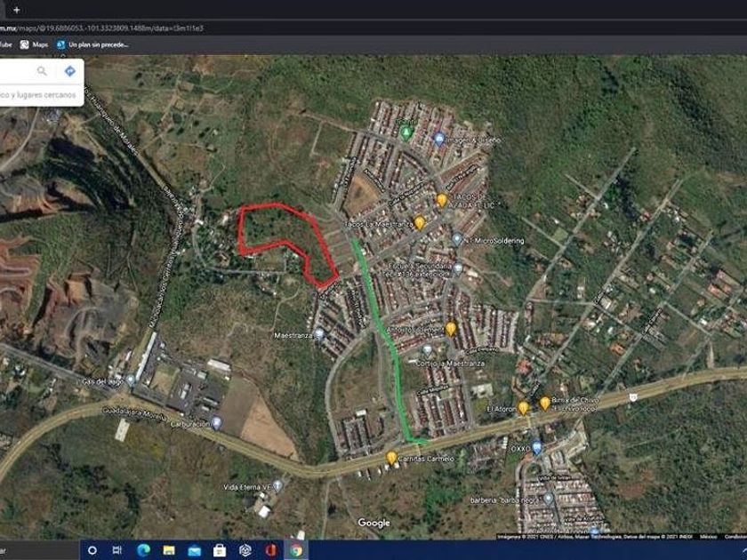
Task: Select the Carburación pin
Action: point(217,422)
